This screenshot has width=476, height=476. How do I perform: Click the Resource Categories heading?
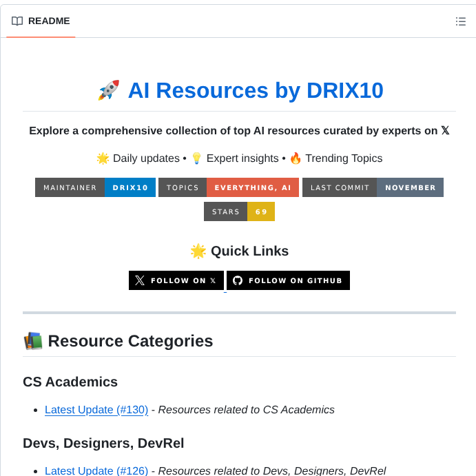click(x=130, y=340)
